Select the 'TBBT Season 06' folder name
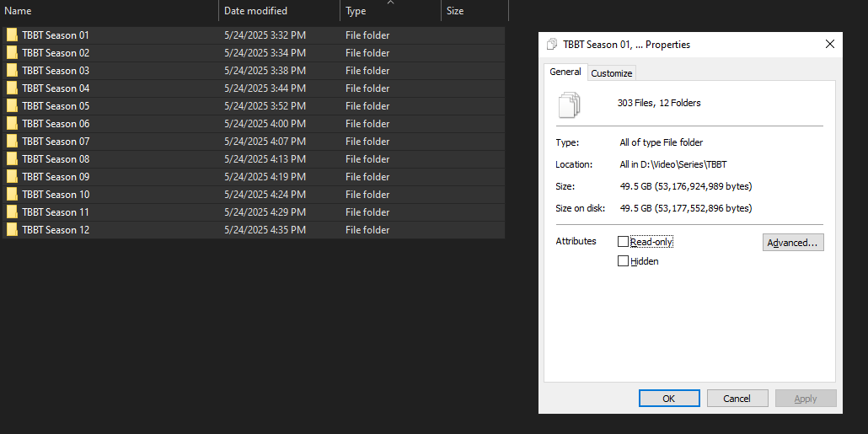The height and width of the screenshot is (434, 868). [56, 124]
